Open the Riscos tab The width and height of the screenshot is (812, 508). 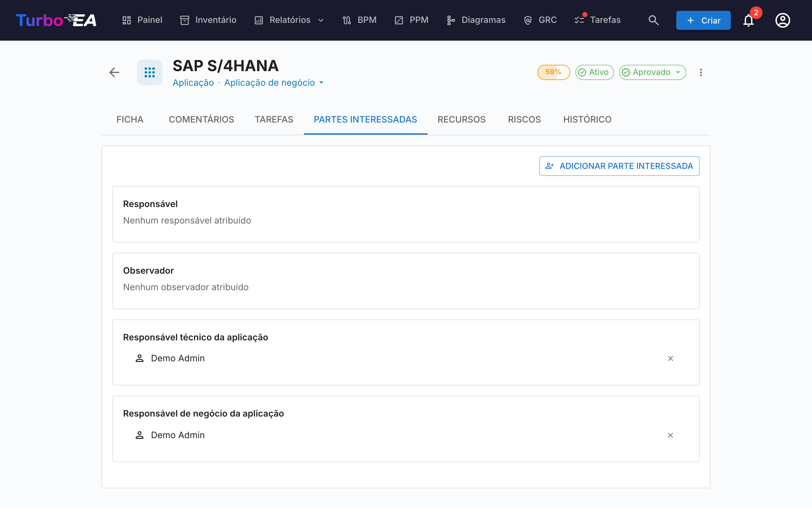(524, 119)
